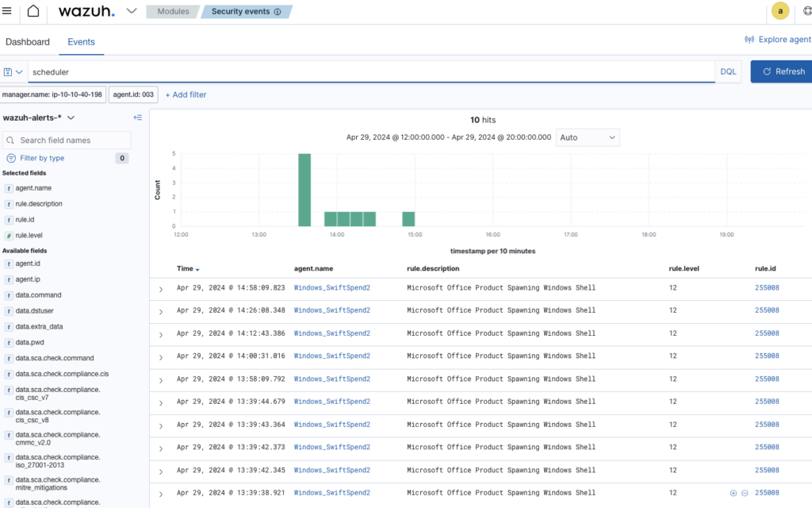Viewport: 812px width, 508px height.
Task: Select the data.sca.check.compliance.cis_csc_v7 field
Action: 57,394
